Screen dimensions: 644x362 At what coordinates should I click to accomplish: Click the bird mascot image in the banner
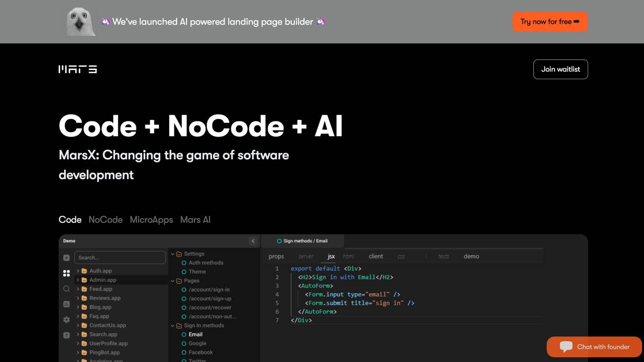point(81,21)
